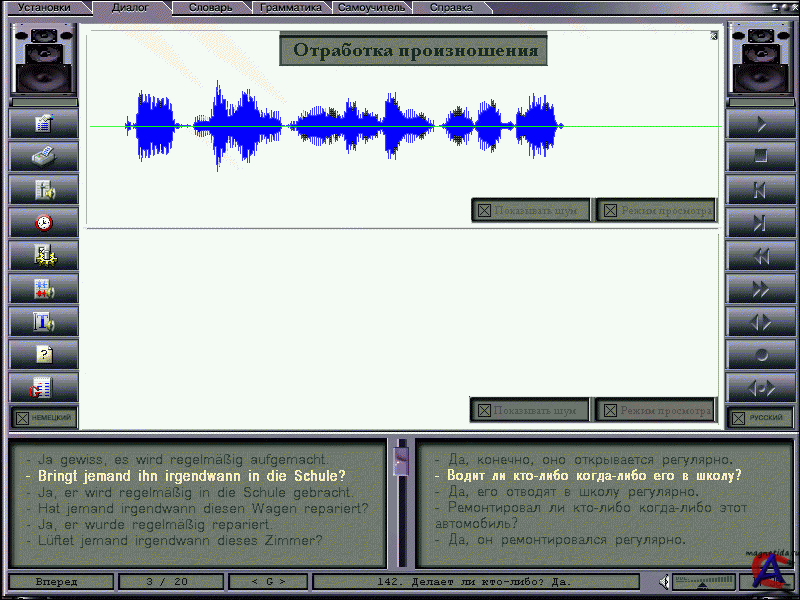Click the letter T with speaker icon
This screenshot has height=600, width=800.
pyautogui.click(x=43, y=321)
